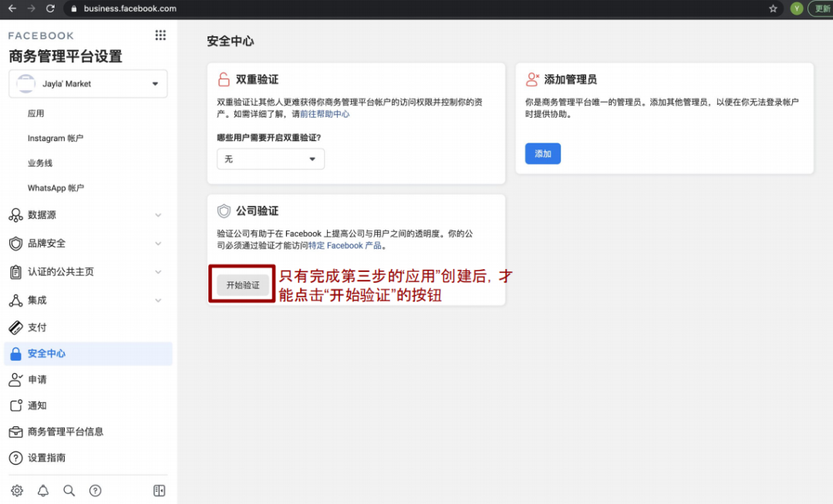
Task: Open the Jayla' Market account dropdown
Action: click(87, 83)
